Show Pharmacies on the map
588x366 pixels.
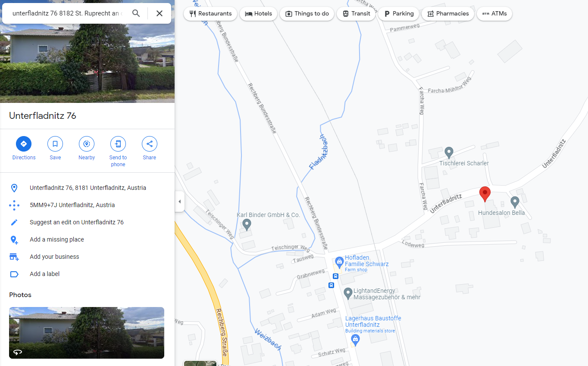pos(448,14)
